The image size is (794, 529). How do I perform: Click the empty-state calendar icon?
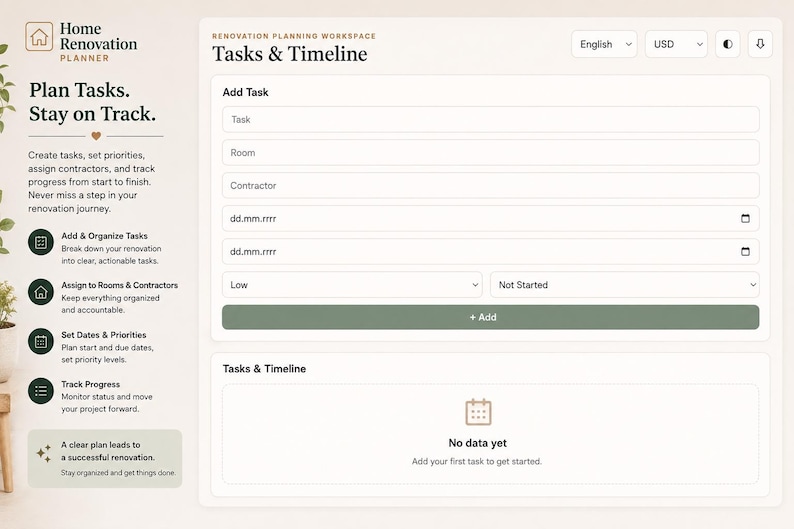click(x=478, y=412)
